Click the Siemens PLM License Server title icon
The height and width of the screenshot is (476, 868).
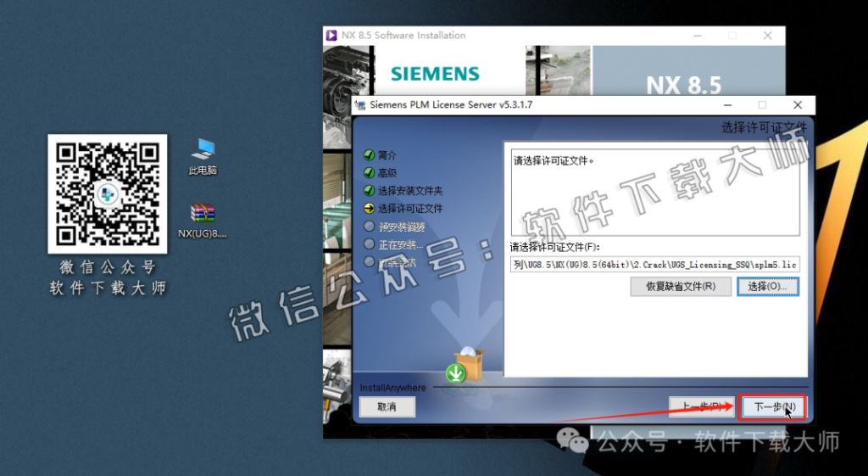(x=360, y=104)
